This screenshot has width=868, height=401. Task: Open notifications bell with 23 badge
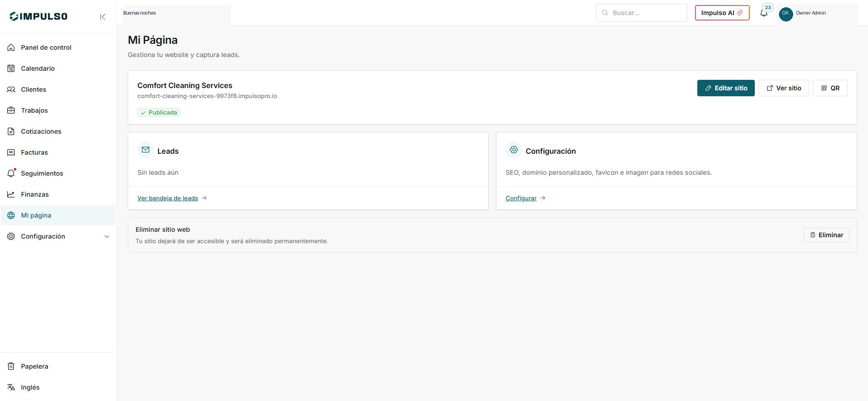pos(764,13)
